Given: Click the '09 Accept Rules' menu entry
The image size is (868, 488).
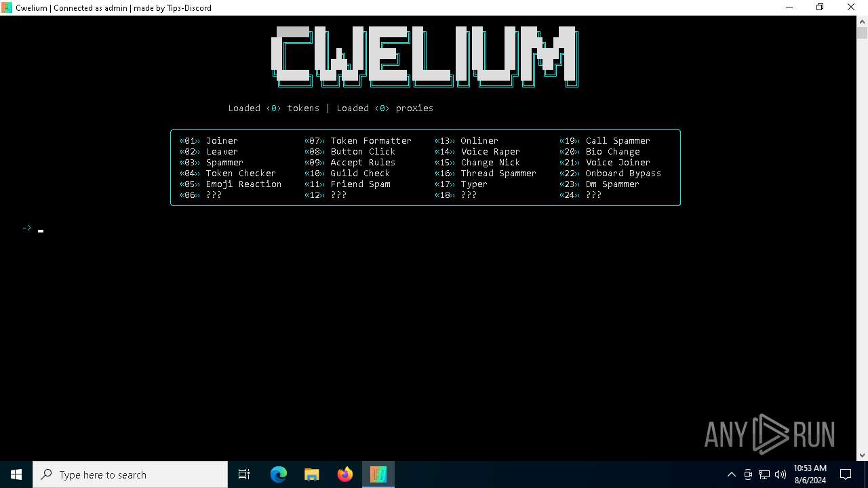Looking at the screenshot, I should point(350,163).
